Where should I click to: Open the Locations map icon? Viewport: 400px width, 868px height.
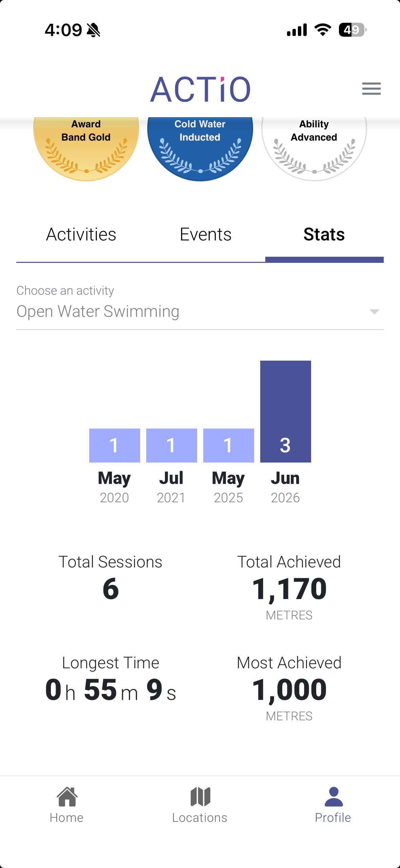click(x=200, y=796)
